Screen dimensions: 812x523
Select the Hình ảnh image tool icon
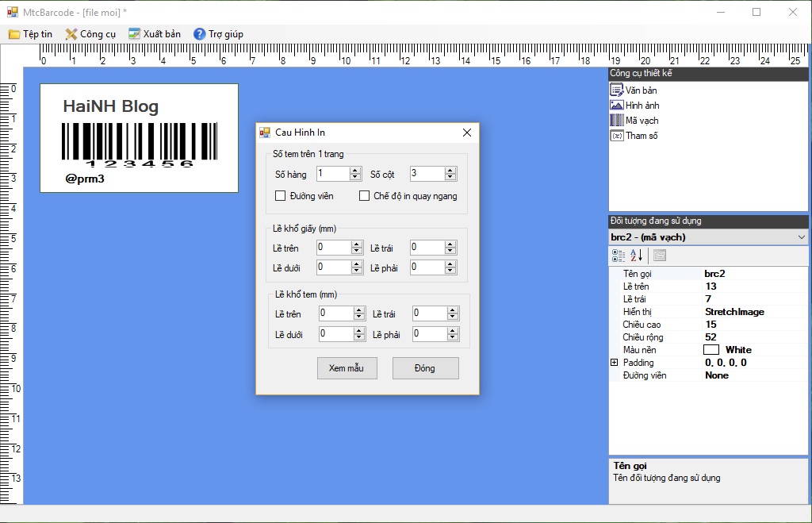coord(616,106)
